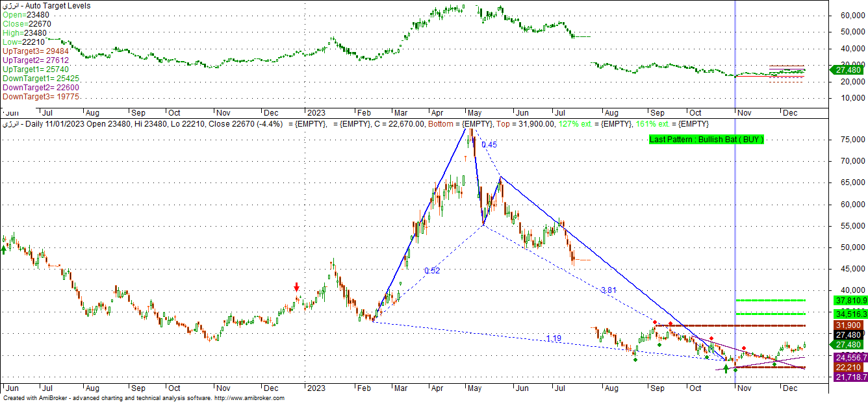
Task: Click the 2023 year label on lower time axis
Action: tap(316, 388)
